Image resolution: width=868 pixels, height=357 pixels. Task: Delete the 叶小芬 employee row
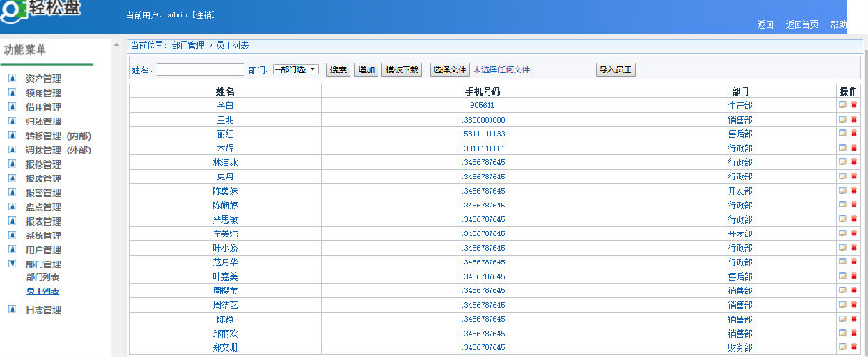pos(854,247)
